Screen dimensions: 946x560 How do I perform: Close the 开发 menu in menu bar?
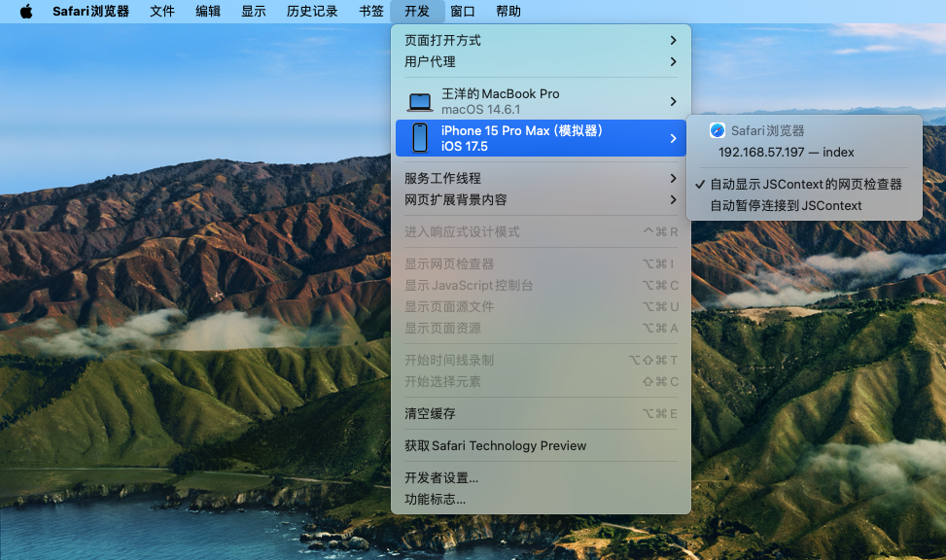click(x=417, y=11)
